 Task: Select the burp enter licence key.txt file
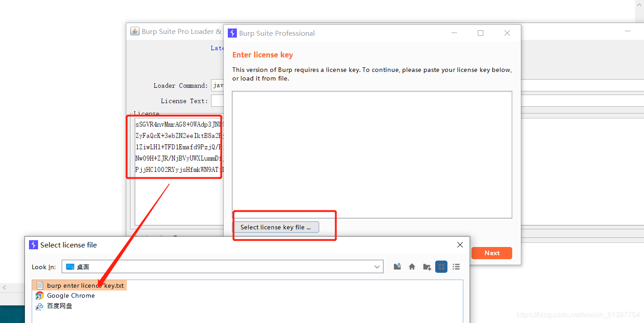point(80,285)
